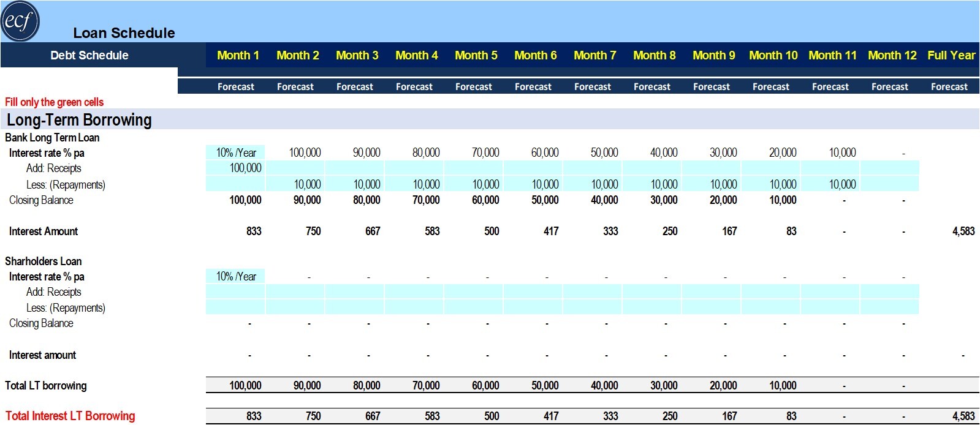This screenshot has width=980, height=425.
Task: Select Total LT borrowing 60,000 in Month 5
Action: point(485,386)
